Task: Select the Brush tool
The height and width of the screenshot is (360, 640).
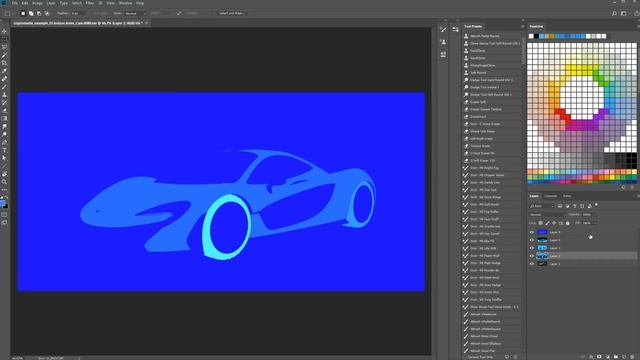Action: (x=4, y=87)
